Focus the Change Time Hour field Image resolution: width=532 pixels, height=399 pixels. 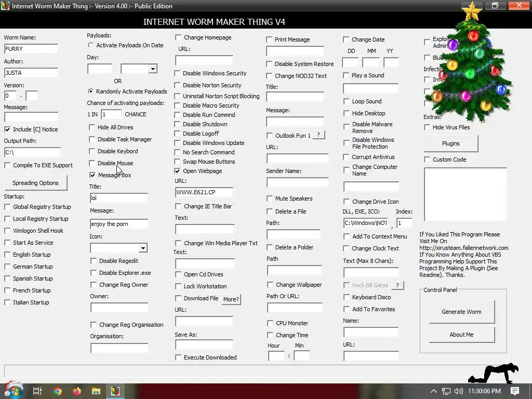[276, 356]
